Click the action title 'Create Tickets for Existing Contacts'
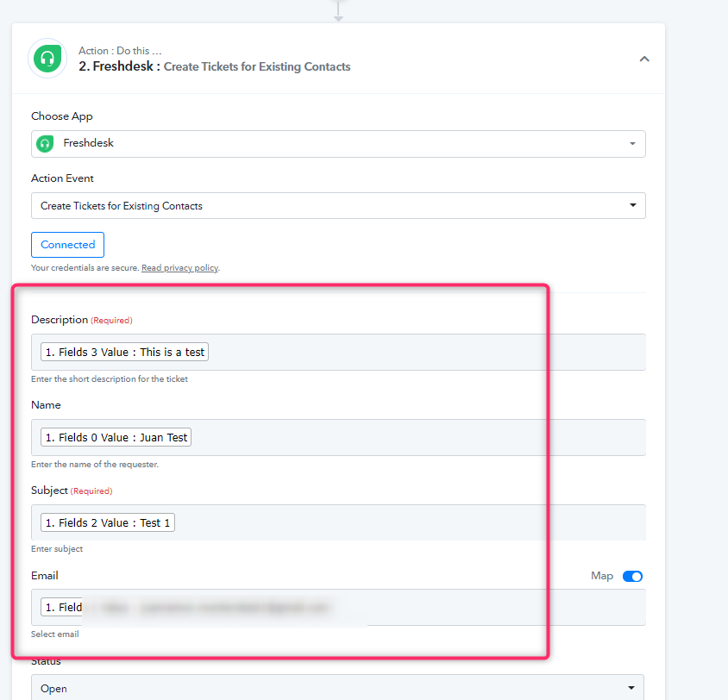The image size is (728, 700). tap(257, 66)
